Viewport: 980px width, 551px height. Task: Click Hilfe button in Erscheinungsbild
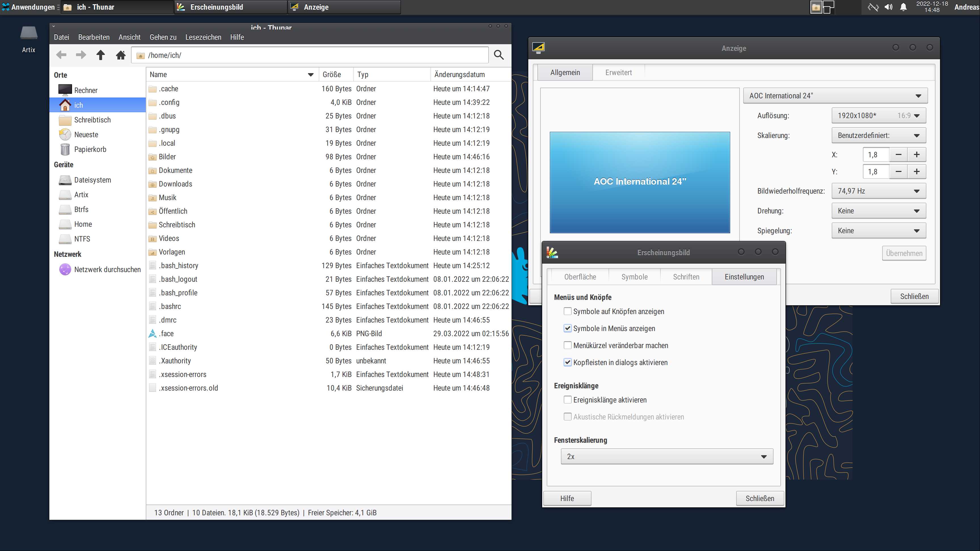567,499
